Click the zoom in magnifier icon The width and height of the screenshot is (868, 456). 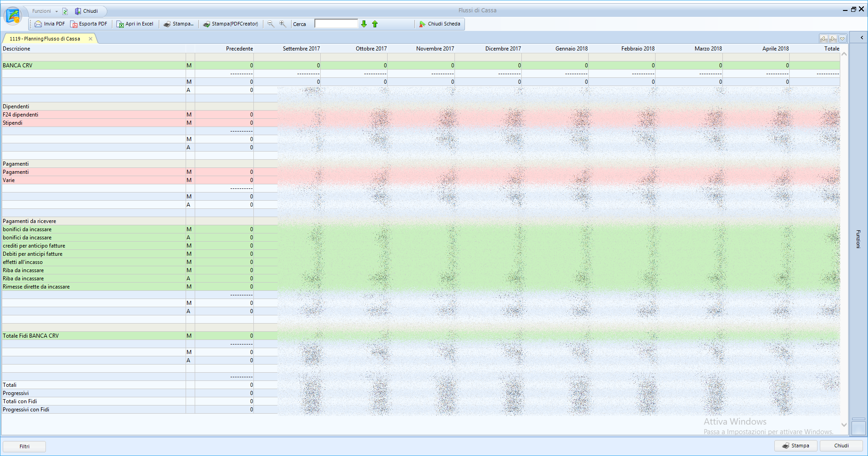[283, 24]
